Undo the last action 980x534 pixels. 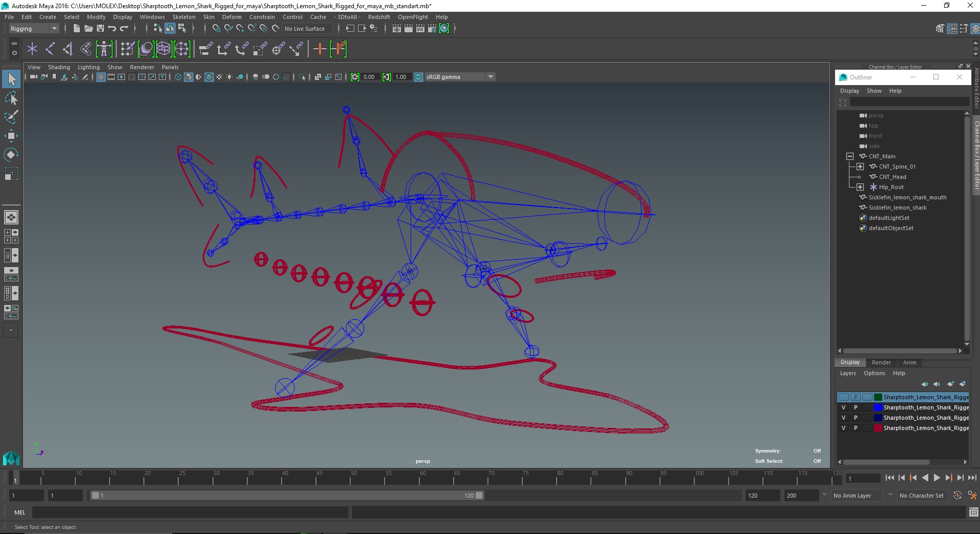(x=112, y=29)
